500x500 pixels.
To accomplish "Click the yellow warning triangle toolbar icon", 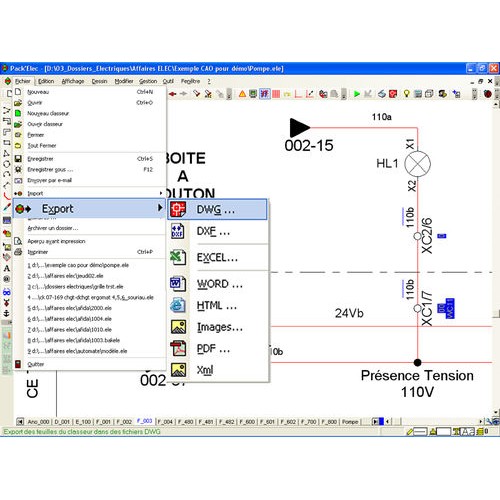I will [242, 94].
